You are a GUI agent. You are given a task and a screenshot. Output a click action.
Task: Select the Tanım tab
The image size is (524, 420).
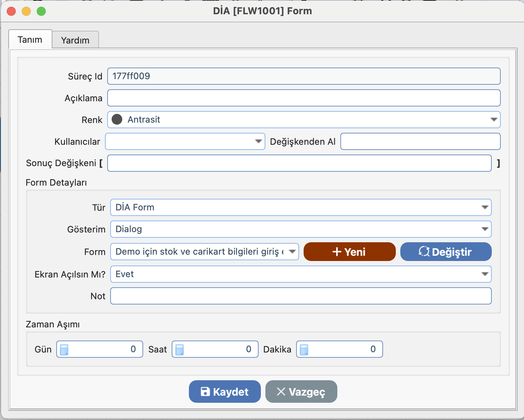(30, 40)
